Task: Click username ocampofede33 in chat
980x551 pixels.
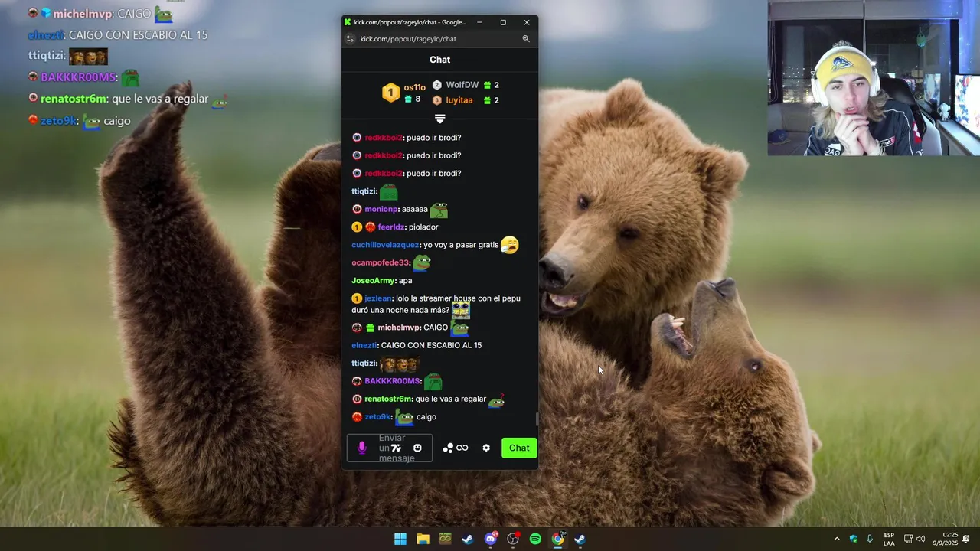Action: (381, 262)
